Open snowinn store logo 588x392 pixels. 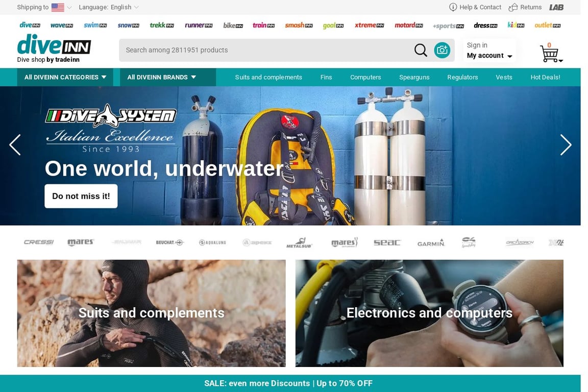(128, 25)
